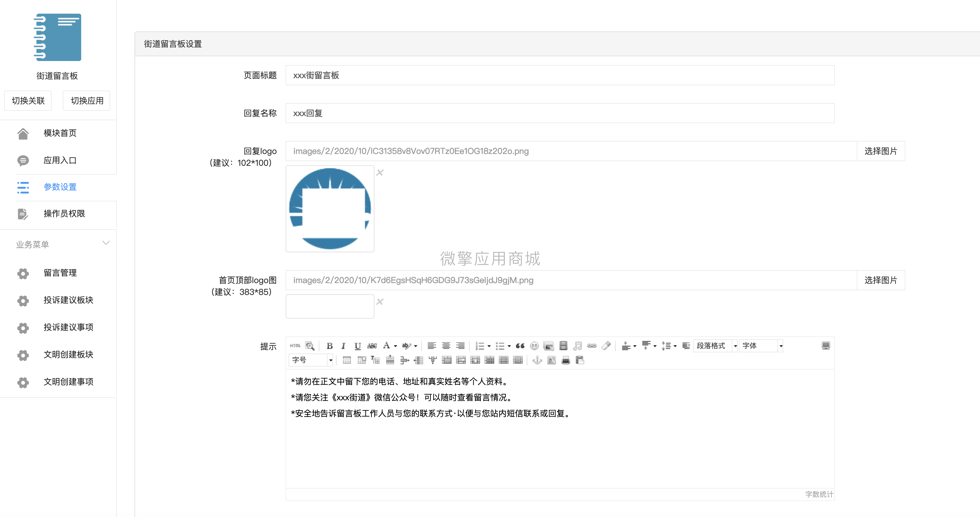Click 选择图片 for 回复logo
The image size is (980, 517).
881,151
